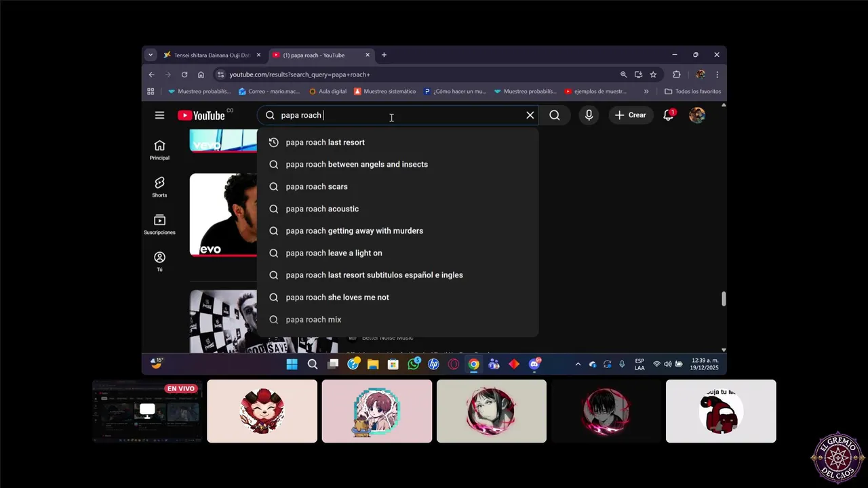Open Suscripciones in the sidebar
The height and width of the screenshot is (488, 868).
tap(159, 224)
